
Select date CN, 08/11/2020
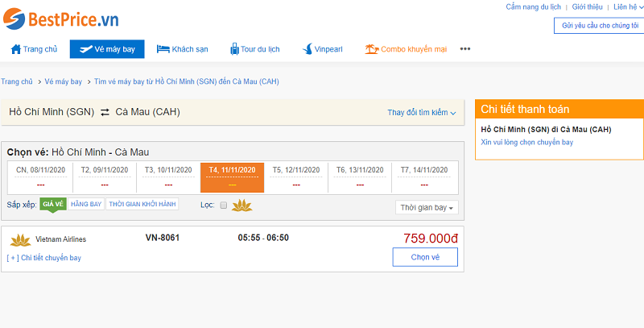pyautogui.click(x=41, y=177)
